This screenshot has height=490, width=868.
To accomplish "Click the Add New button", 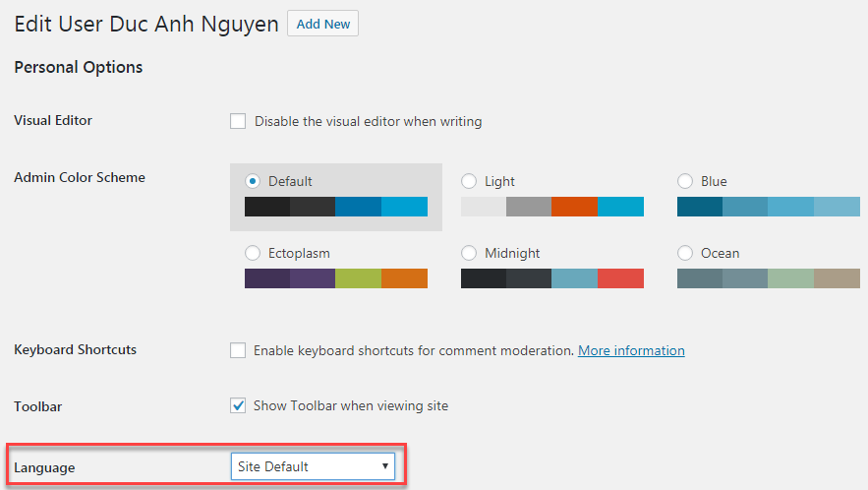I will [x=322, y=24].
